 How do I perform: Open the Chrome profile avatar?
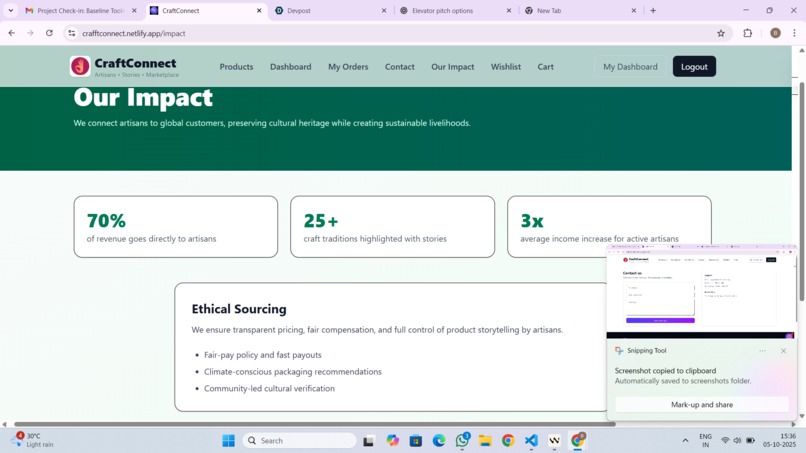pyautogui.click(x=775, y=33)
